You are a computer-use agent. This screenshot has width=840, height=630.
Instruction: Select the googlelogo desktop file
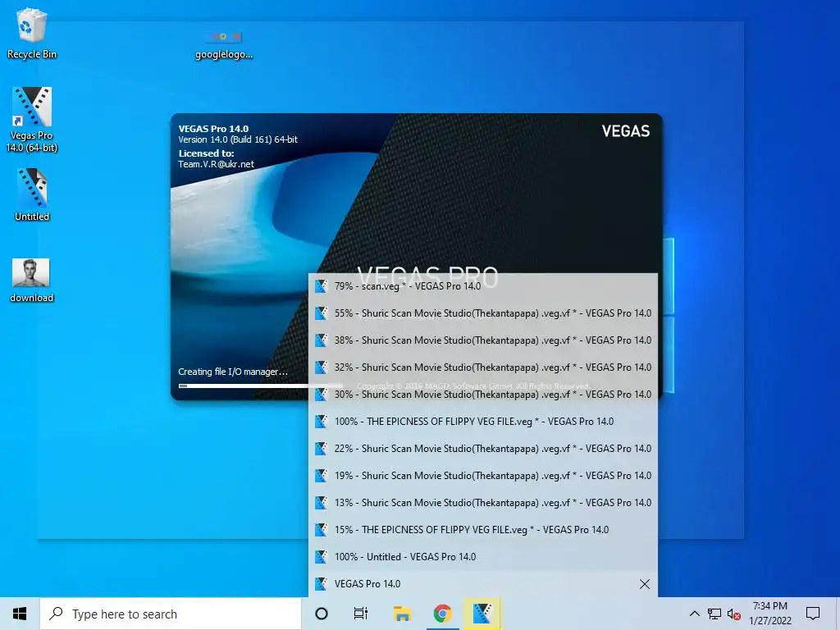tap(224, 44)
